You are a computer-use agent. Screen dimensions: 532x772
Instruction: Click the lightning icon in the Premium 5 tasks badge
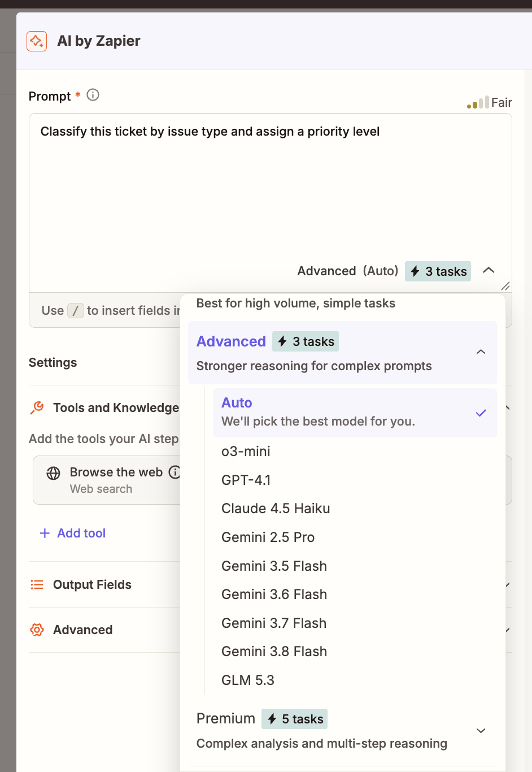pyautogui.click(x=272, y=719)
